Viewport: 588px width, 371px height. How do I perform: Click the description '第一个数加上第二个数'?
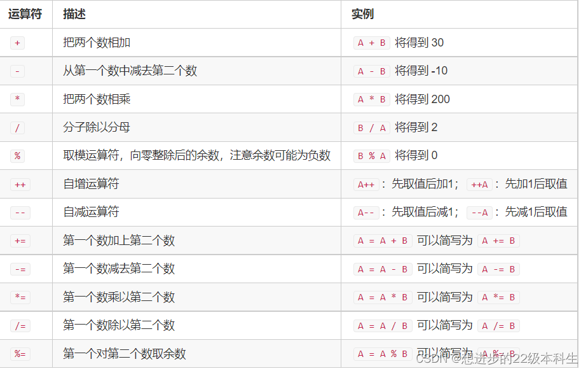[x=119, y=241]
